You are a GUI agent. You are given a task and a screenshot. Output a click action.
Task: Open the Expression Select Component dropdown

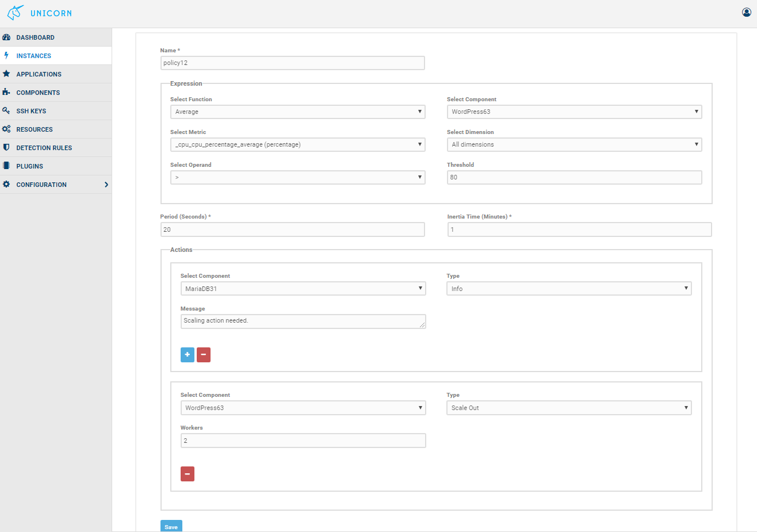point(574,112)
